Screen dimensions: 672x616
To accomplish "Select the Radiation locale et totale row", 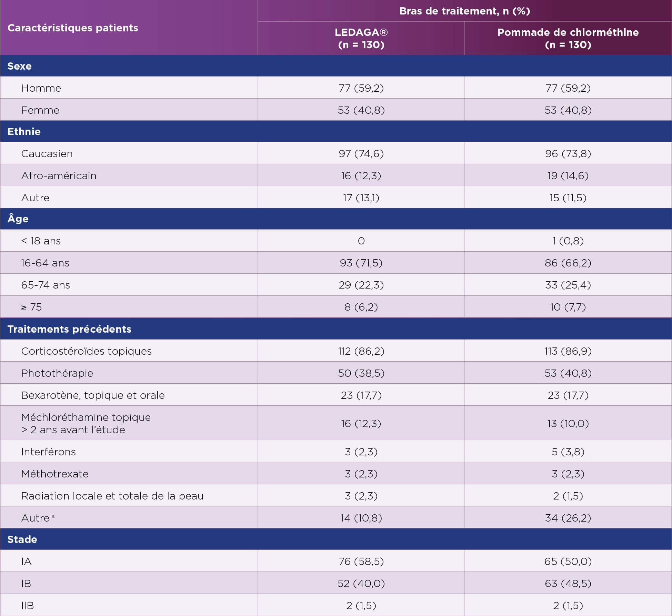I will click(112, 496).
